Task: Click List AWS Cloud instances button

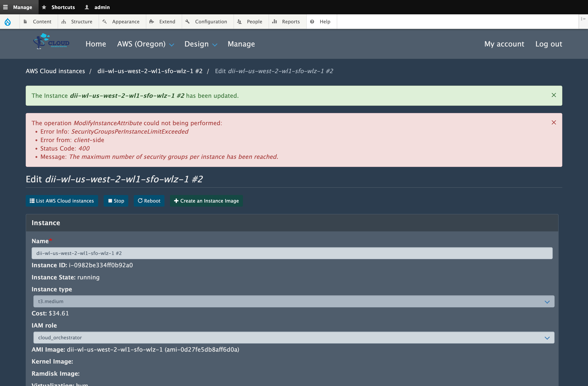Action: (62, 201)
